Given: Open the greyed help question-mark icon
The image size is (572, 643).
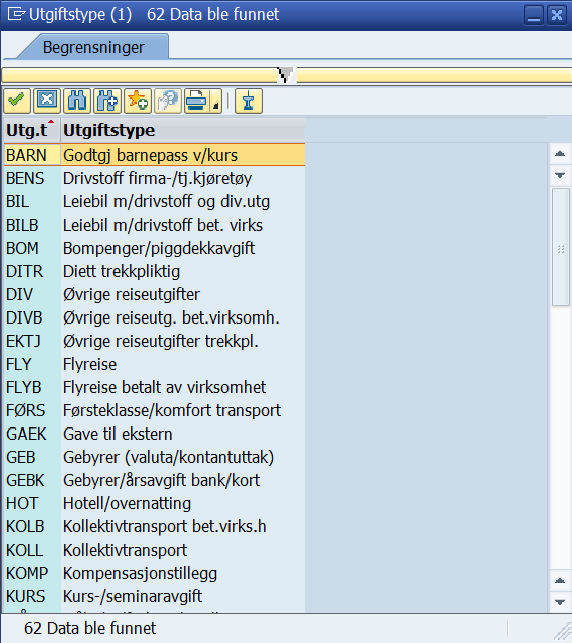Looking at the screenshot, I should (x=168, y=100).
